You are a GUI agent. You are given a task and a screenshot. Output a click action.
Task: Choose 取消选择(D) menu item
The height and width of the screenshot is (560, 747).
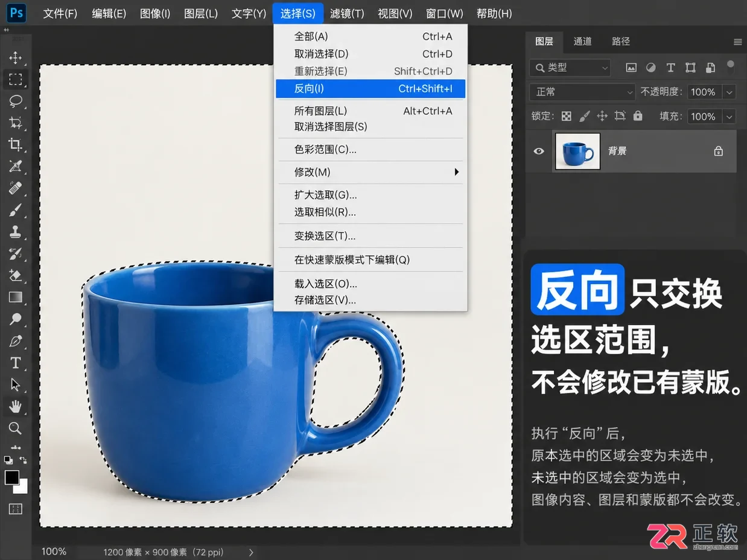[x=370, y=54]
